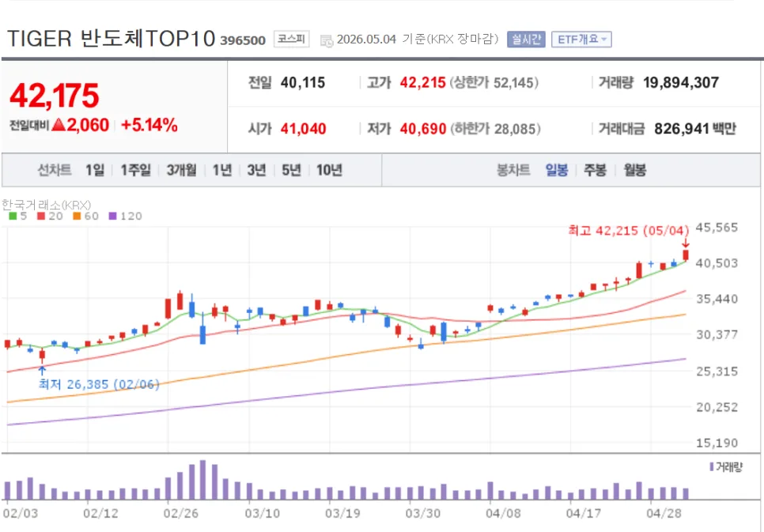Select the 5년 line chart tab
Viewport: 764px width, 532px height.
(291, 170)
